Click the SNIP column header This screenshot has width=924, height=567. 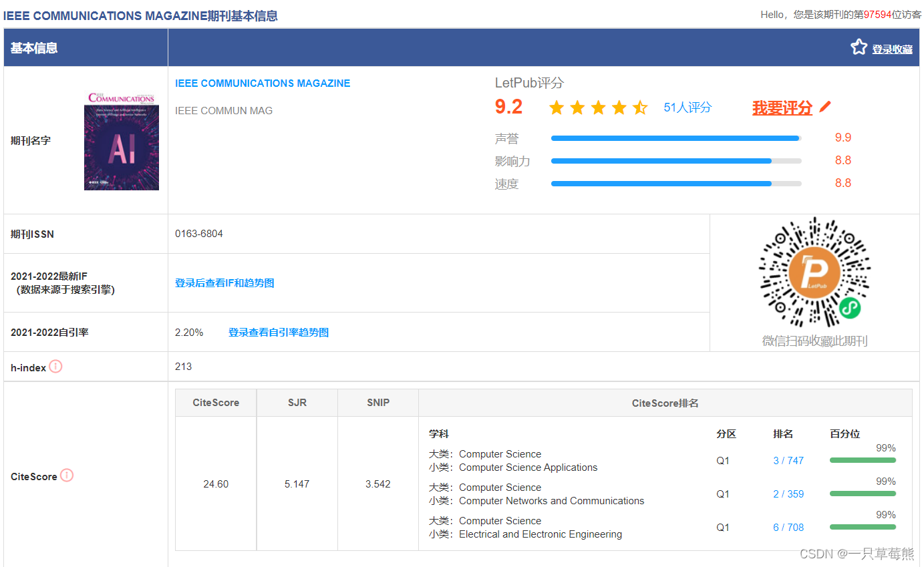378,403
